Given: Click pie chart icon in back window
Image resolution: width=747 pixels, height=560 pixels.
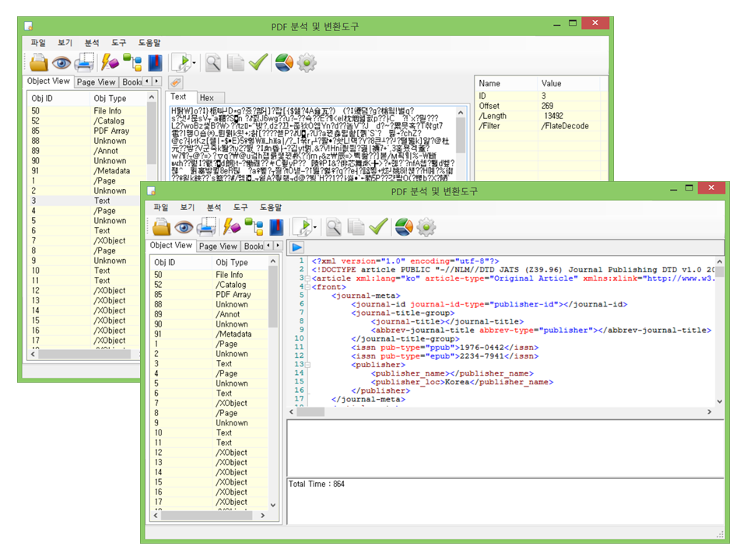Looking at the screenshot, I should coord(284,63).
